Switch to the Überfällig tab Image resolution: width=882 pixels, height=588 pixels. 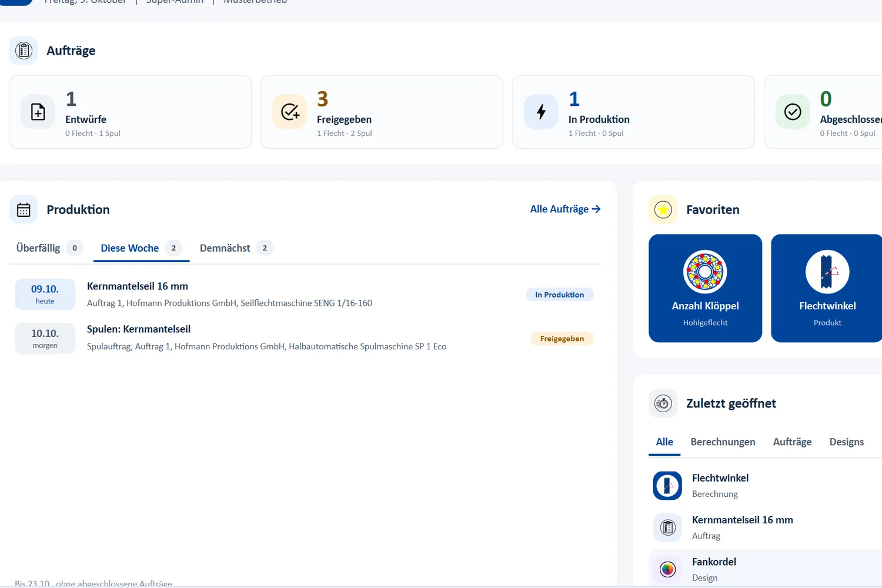click(49, 248)
